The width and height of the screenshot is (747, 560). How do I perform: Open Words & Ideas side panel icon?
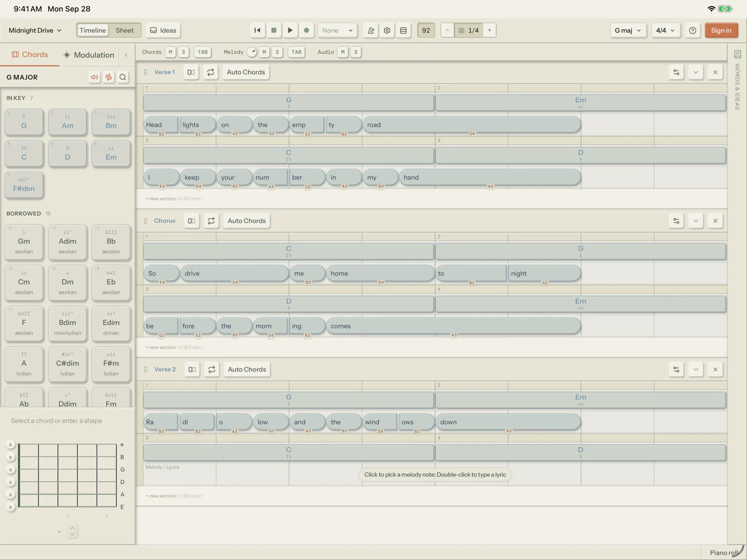click(738, 54)
